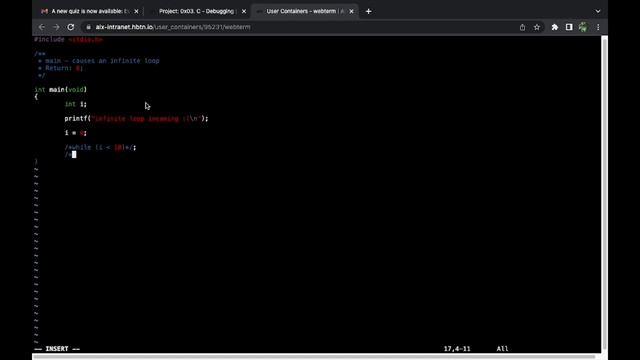Open the site lock info icon
The image size is (640, 360).
point(88,27)
